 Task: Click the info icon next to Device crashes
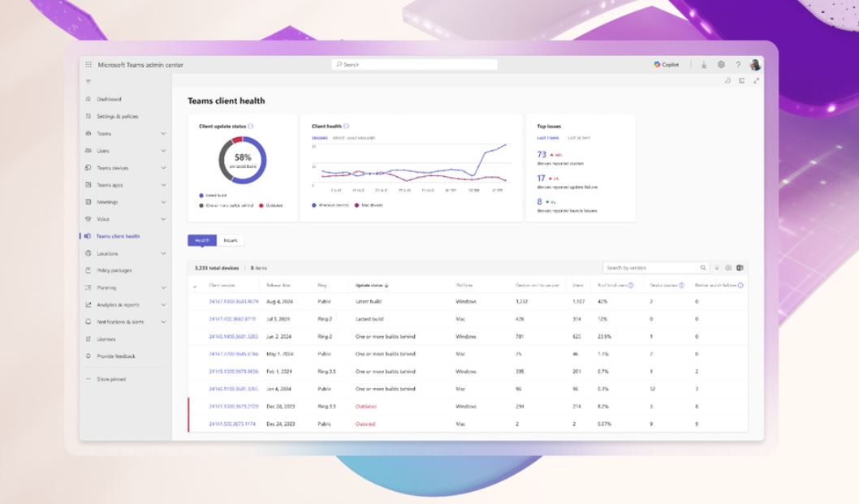tap(681, 286)
